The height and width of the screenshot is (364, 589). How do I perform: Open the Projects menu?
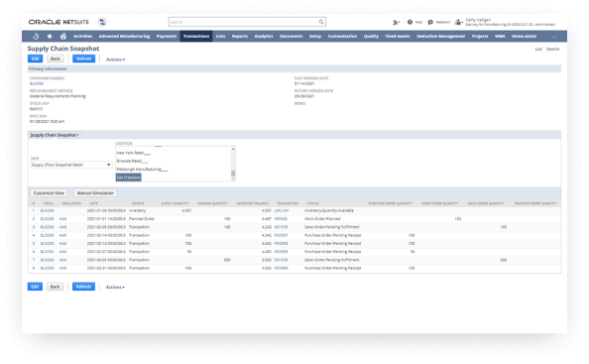480,36
